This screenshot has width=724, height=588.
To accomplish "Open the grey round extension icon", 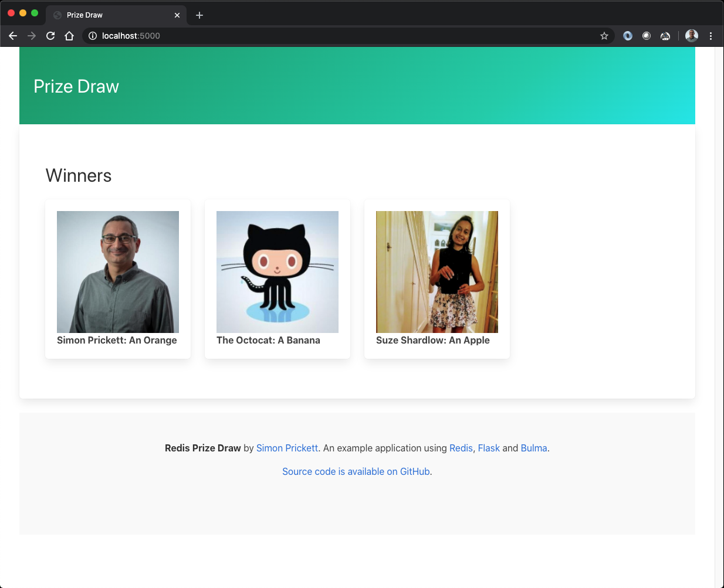I will 647,36.
